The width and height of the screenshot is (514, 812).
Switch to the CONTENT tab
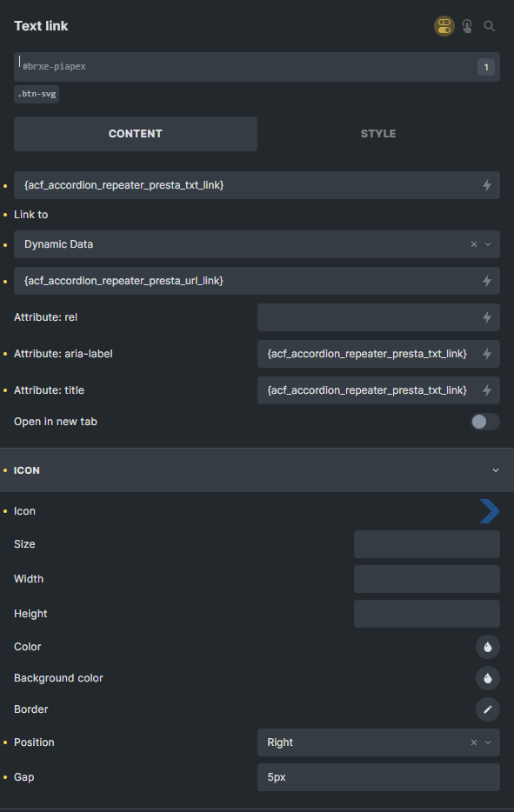pyautogui.click(x=135, y=134)
